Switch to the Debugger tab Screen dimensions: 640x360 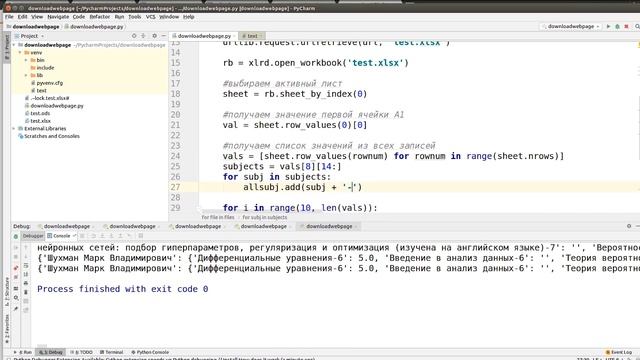32,236
